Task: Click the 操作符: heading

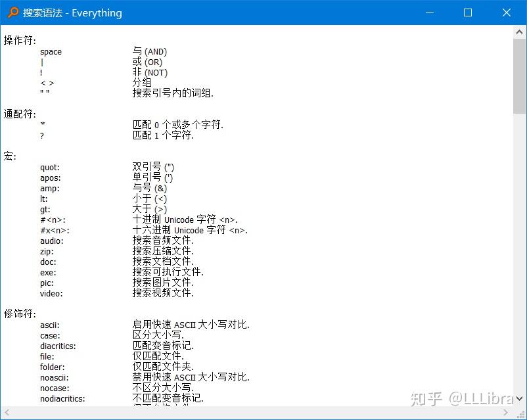Action: [20, 40]
